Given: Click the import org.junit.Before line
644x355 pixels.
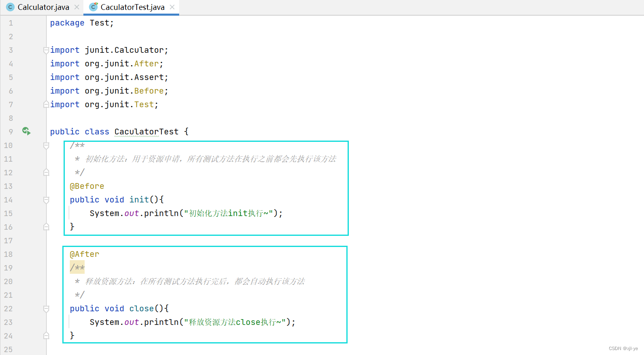Looking at the screenshot, I should click(109, 91).
